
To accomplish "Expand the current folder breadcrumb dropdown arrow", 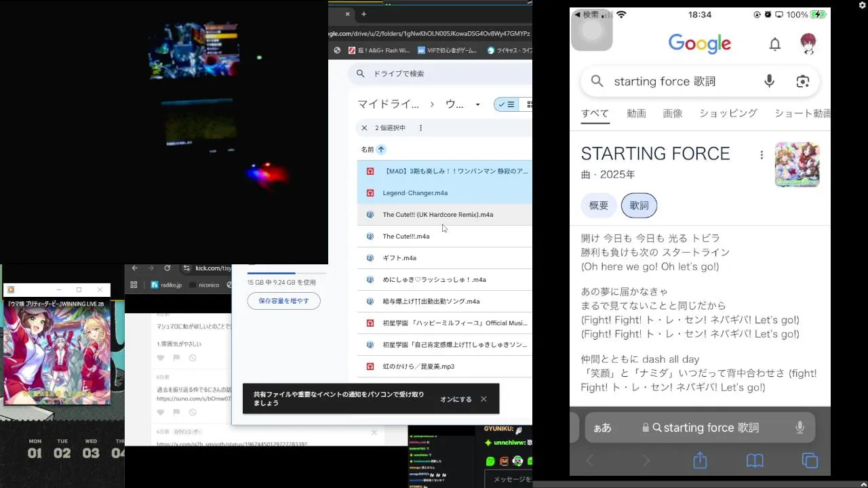I will point(478,104).
